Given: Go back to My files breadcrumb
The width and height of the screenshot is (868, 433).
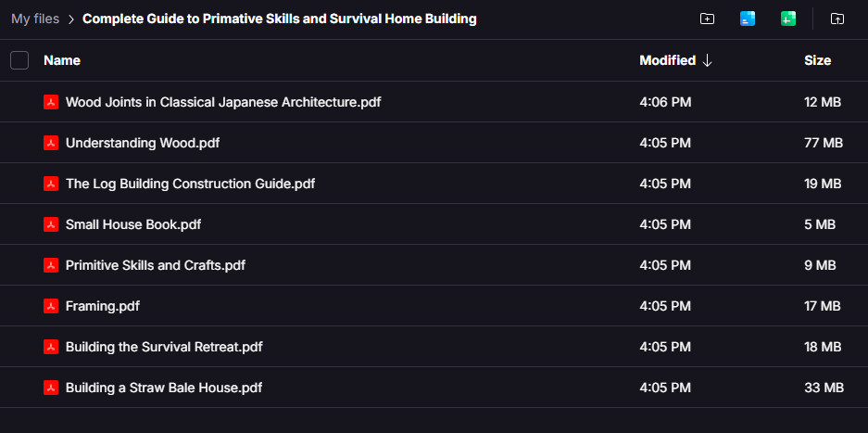Looking at the screenshot, I should (x=33, y=19).
